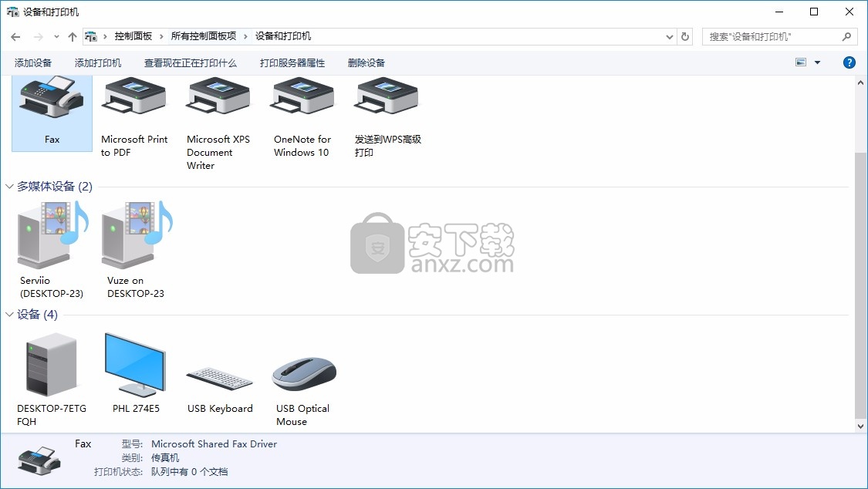Image resolution: width=868 pixels, height=489 pixels.
Task: Click 查看现在正在打印什么
Action: click(191, 63)
